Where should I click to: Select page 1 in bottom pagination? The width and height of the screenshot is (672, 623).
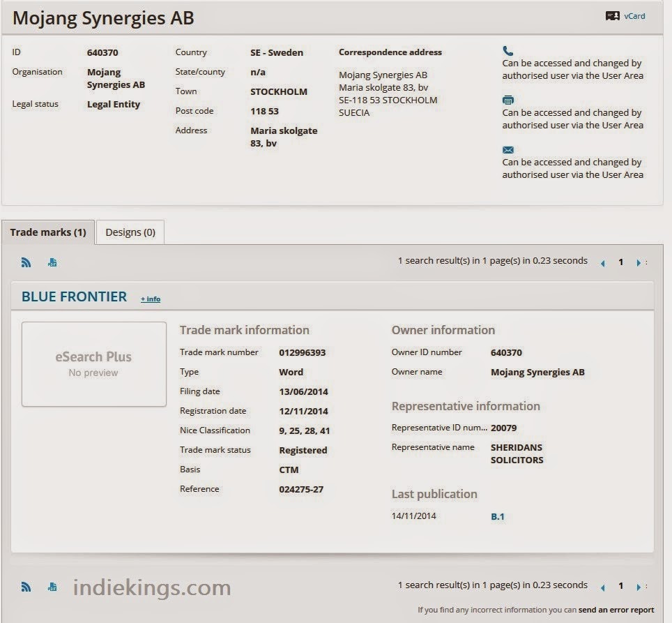pyautogui.click(x=620, y=586)
